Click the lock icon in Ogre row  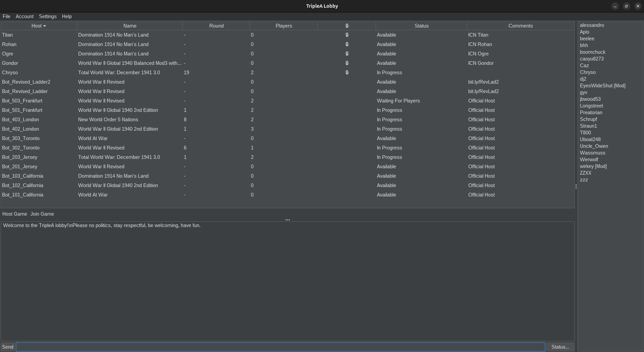pyautogui.click(x=347, y=54)
